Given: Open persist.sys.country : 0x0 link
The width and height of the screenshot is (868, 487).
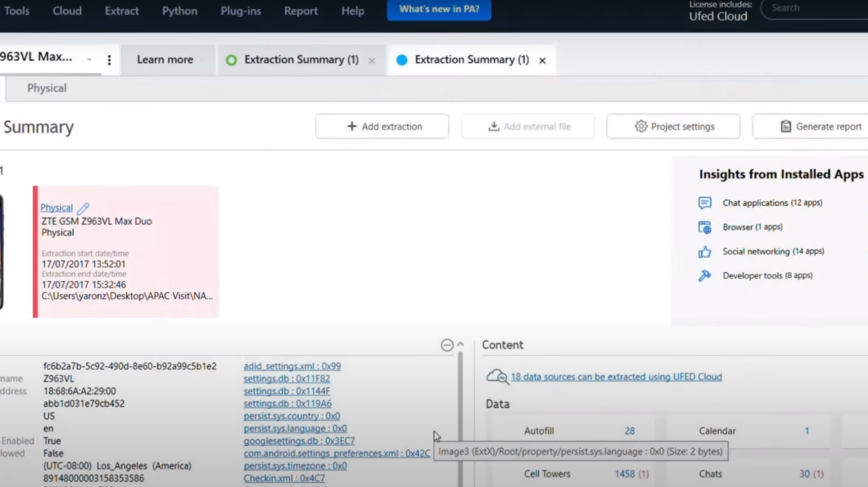Looking at the screenshot, I should (291, 416).
